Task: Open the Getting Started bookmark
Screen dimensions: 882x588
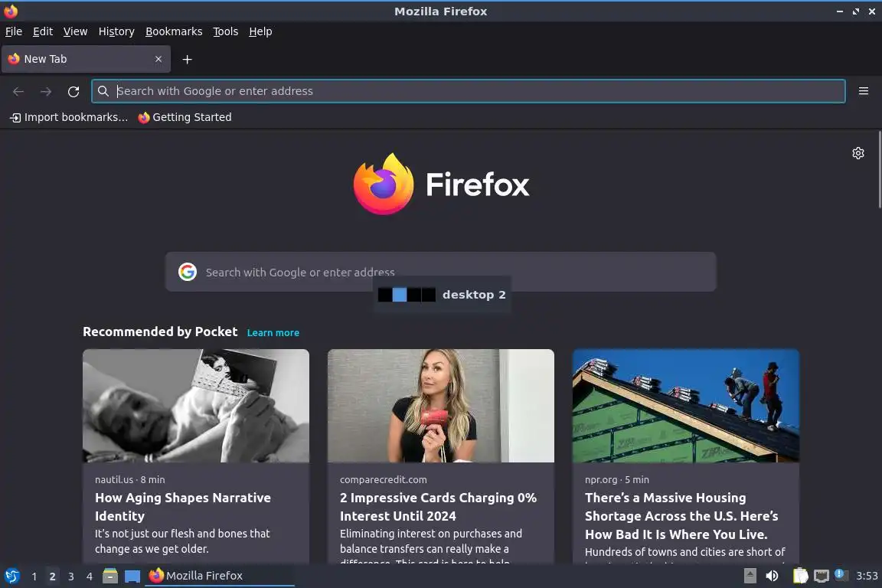Action: [185, 117]
